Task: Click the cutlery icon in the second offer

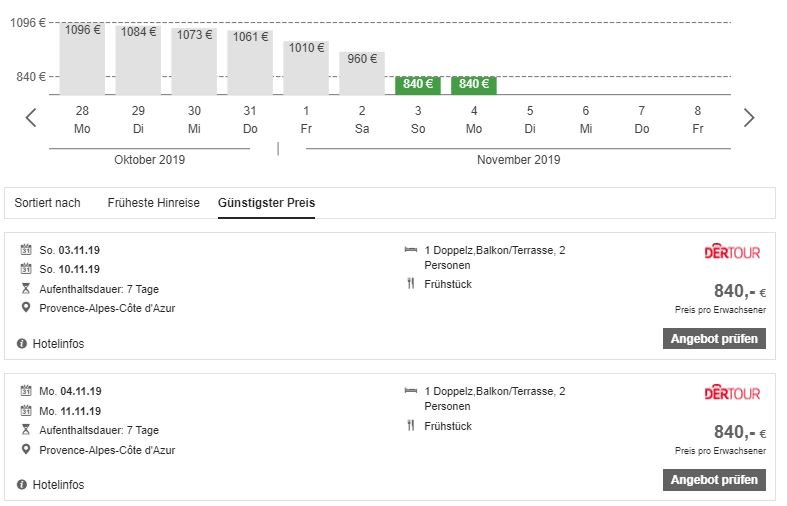Action: [410, 426]
